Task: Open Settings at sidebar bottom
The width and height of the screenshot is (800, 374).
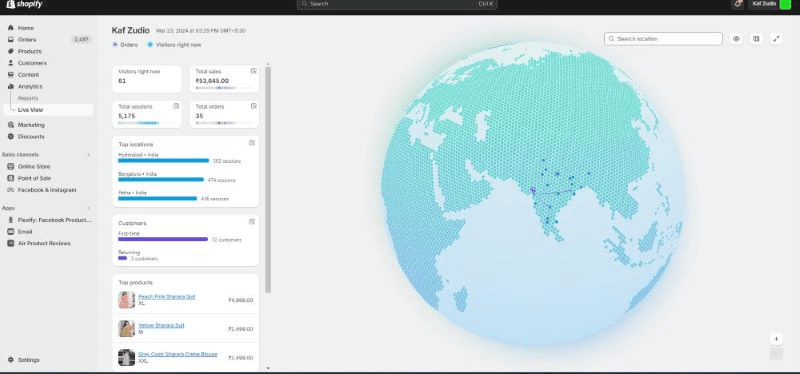Action: point(28,360)
